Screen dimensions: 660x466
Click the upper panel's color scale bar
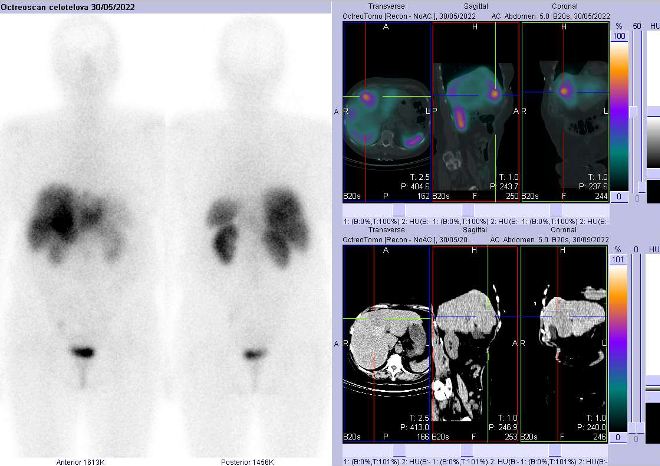coord(619,116)
